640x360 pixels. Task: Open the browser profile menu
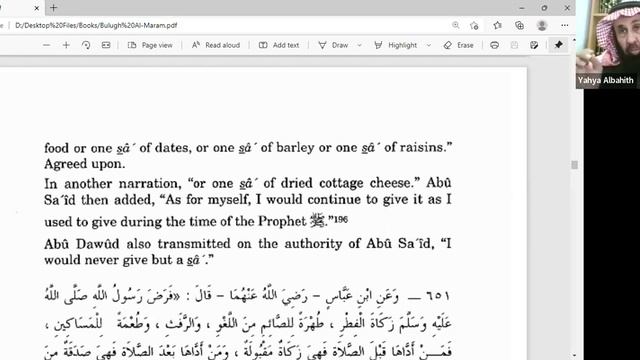coord(542,25)
